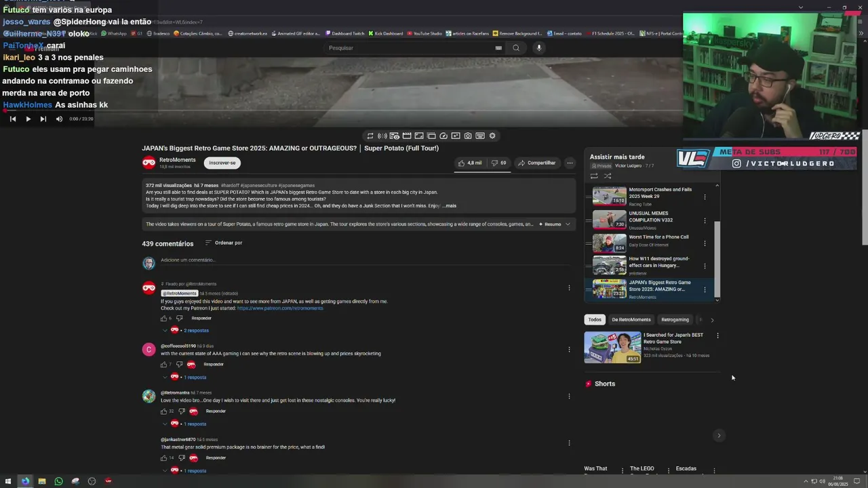Reply to @iretromantra comment via Responder
Viewport: 868px width, 488px height.
coord(216,411)
